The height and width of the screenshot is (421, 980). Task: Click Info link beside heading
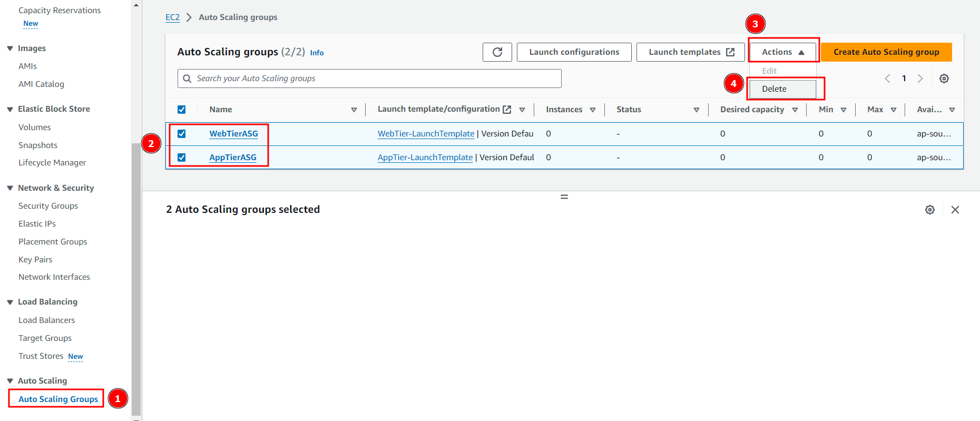[x=317, y=53]
